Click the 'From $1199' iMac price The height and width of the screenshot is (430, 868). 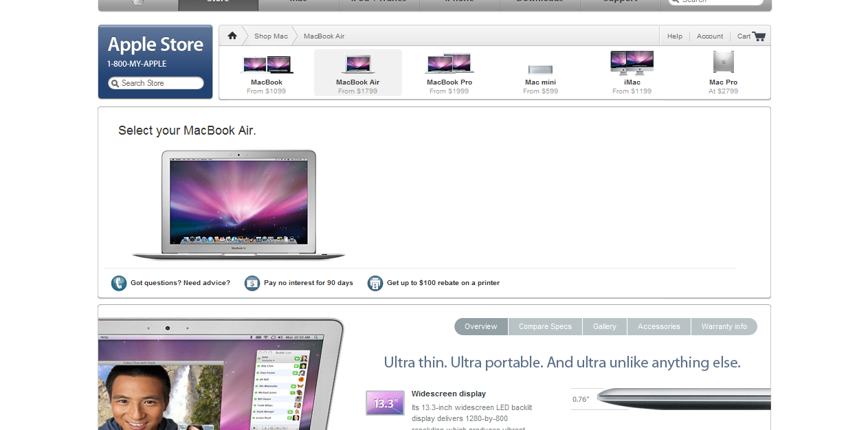[x=632, y=91]
